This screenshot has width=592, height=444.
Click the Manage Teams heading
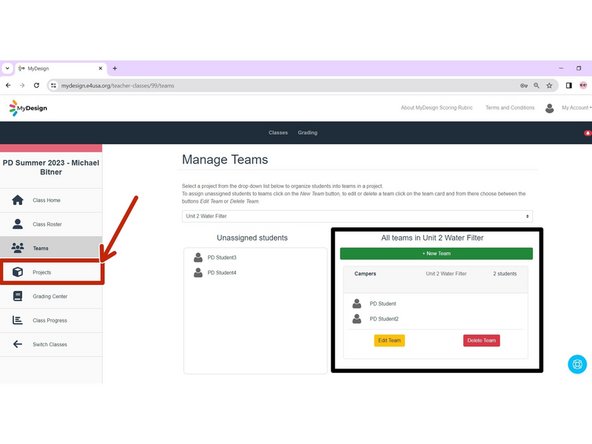(x=225, y=159)
